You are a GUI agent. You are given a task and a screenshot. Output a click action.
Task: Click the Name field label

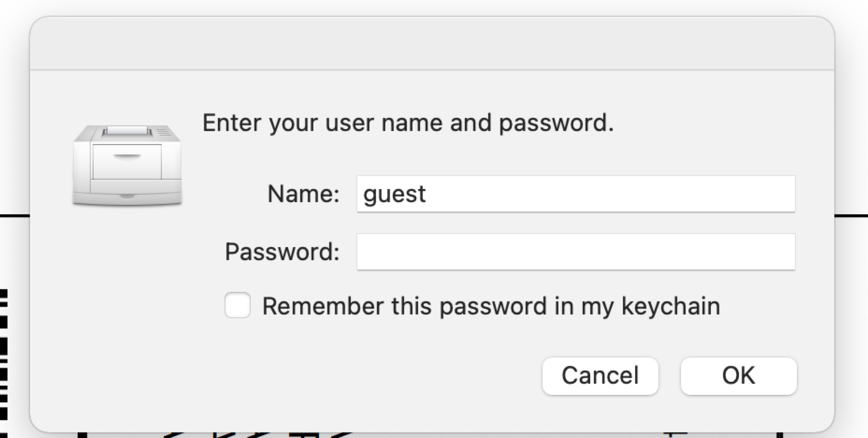[303, 194]
